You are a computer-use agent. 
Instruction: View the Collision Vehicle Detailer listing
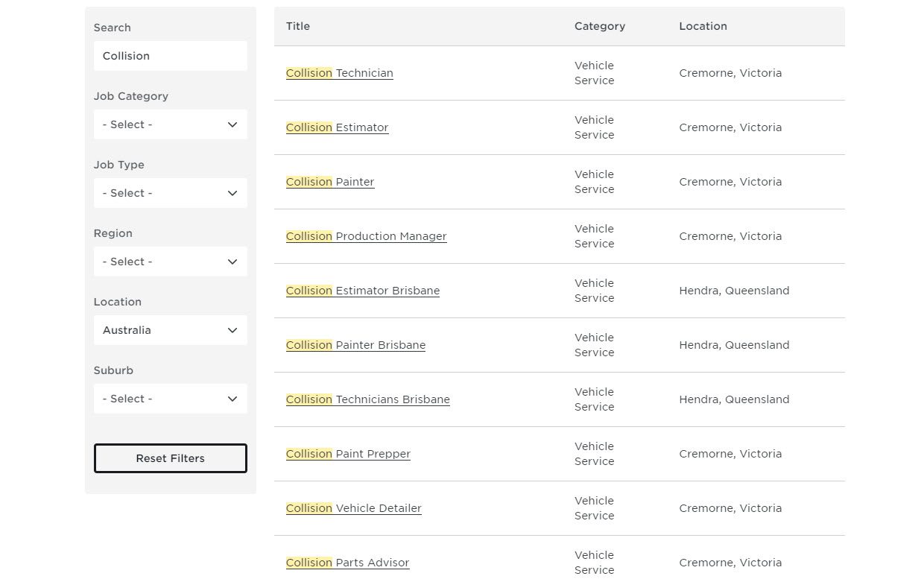(353, 508)
